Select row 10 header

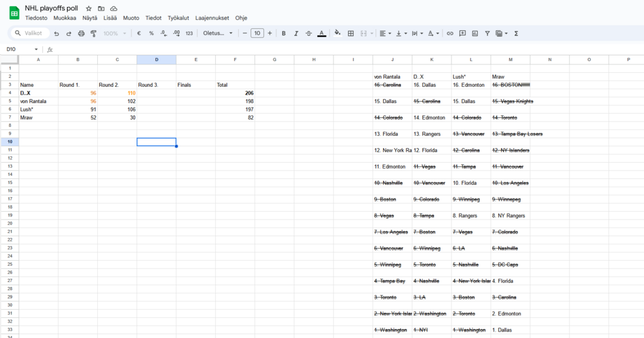pyautogui.click(x=10, y=142)
